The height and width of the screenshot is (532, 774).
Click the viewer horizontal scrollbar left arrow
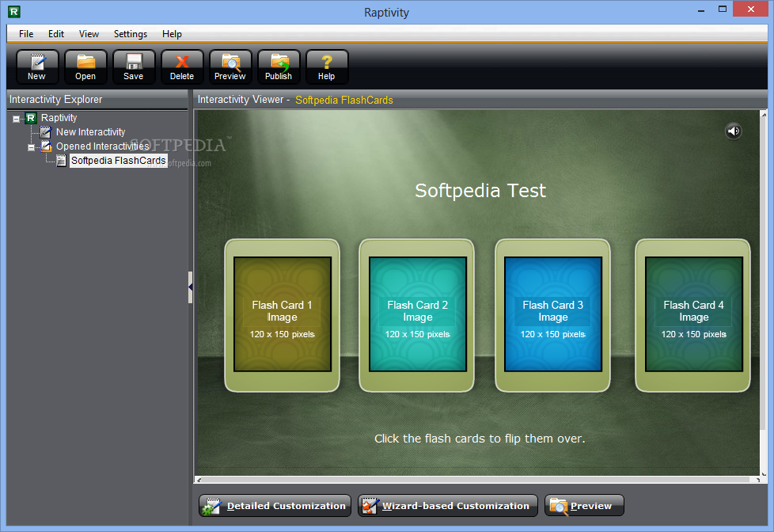coord(199,480)
